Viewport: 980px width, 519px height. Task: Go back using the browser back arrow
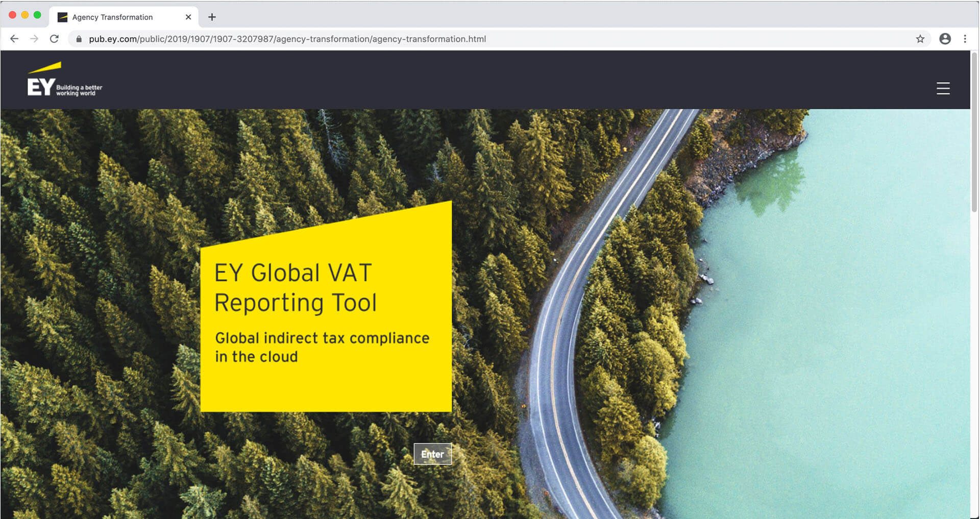(x=14, y=39)
